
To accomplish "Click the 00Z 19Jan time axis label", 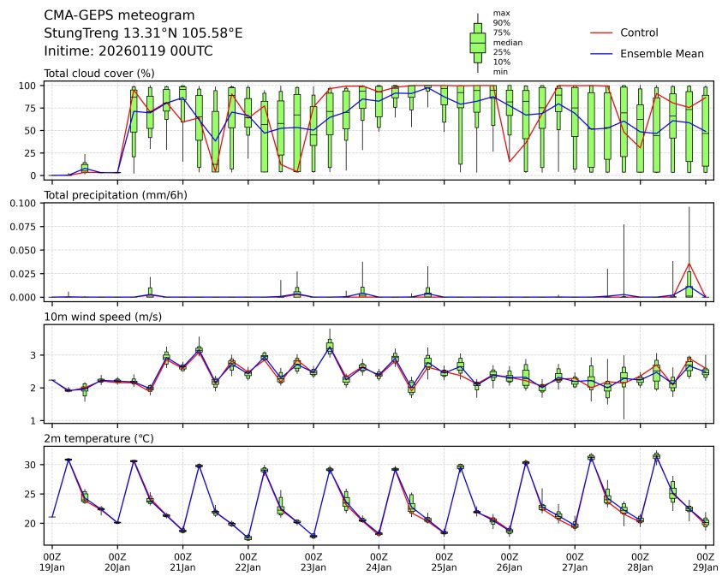I will pos(52,561).
